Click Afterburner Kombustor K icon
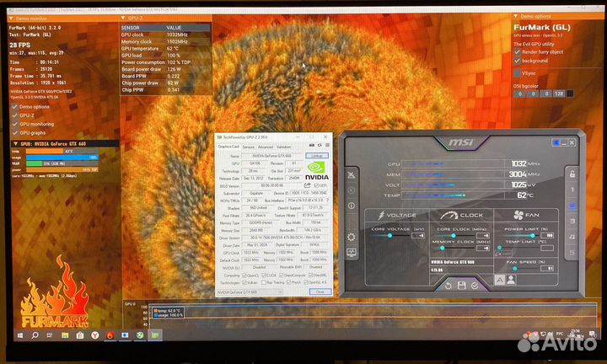Image resolution: width=607 pixels, height=364 pixels. 351,190
